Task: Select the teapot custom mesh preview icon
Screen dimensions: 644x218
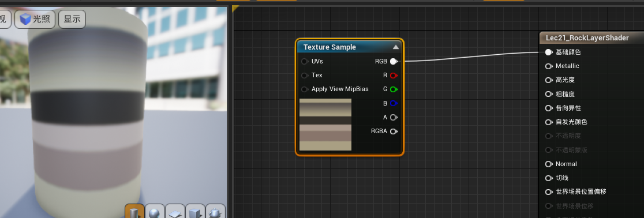Action: (215, 212)
